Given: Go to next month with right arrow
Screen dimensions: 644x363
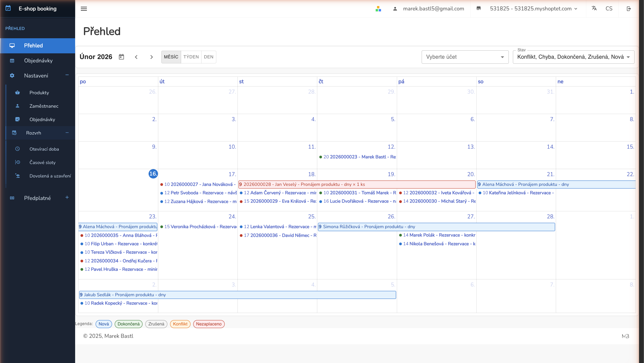Looking at the screenshot, I should pos(151,57).
